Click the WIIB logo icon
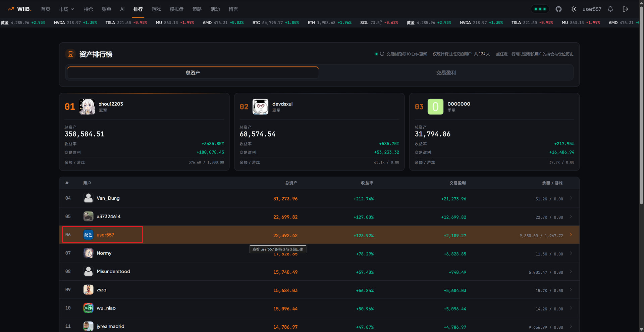The width and height of the screenshot is (644, 332). coord(11,9)
